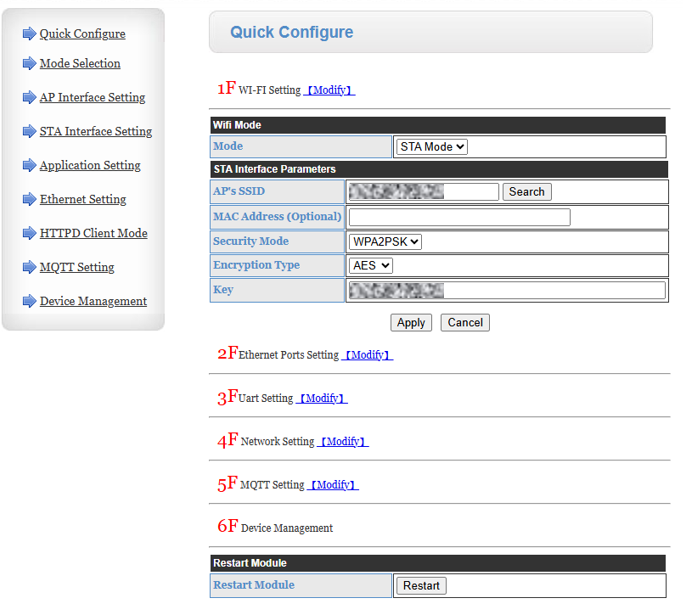Click the Key label cell
Viewport: 683px width, 608px height.
(x=277, y=290)
